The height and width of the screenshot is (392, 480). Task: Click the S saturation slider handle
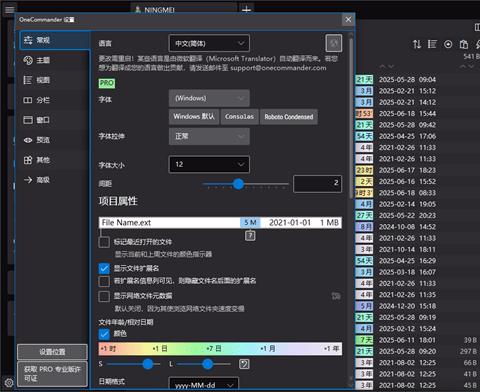tap(148, 364)
